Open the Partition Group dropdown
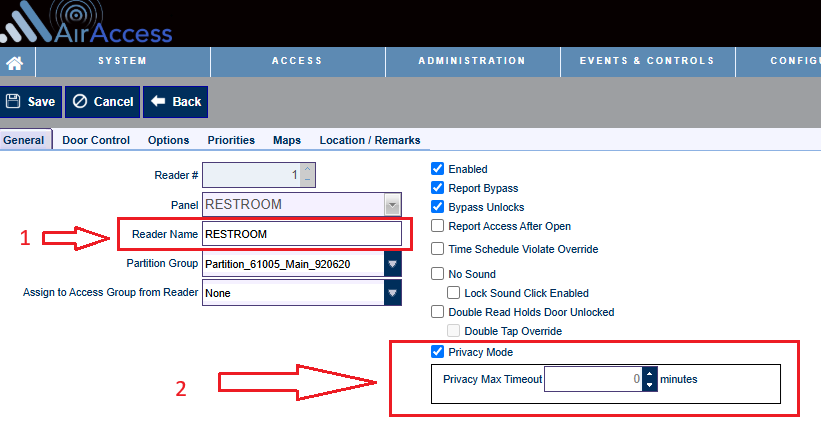This screenshot has width=821, height=441. (392, 264)
